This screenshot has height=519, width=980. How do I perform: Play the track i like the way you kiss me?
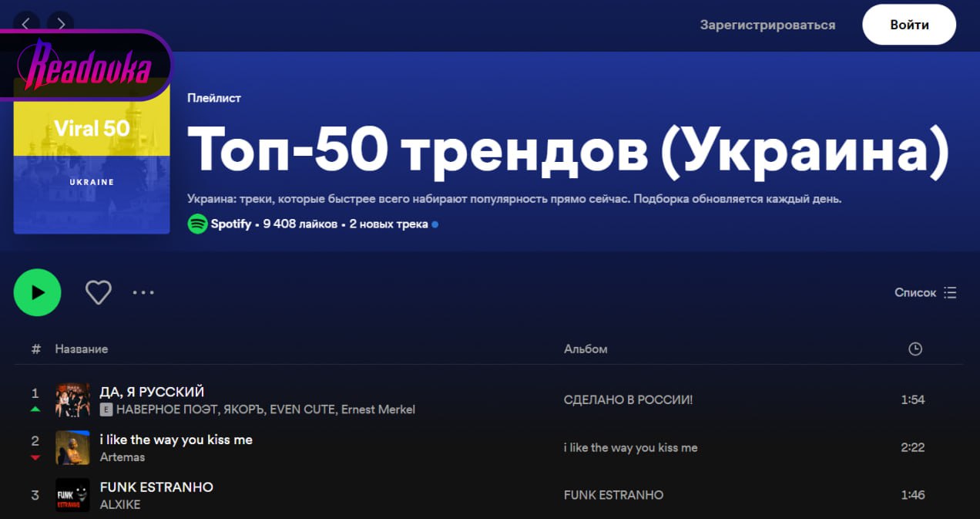176,440
